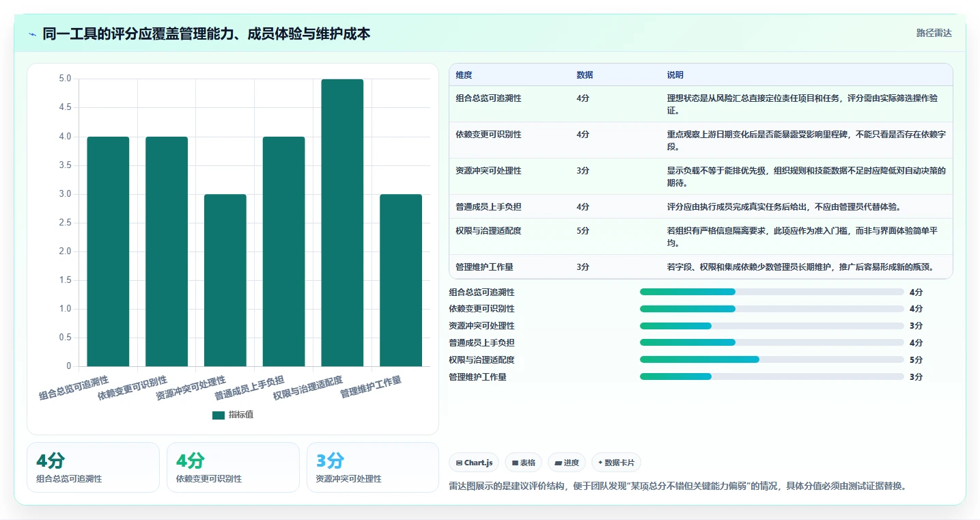Open the 4分 依赖变更可识别性 data card

(233, 467)
